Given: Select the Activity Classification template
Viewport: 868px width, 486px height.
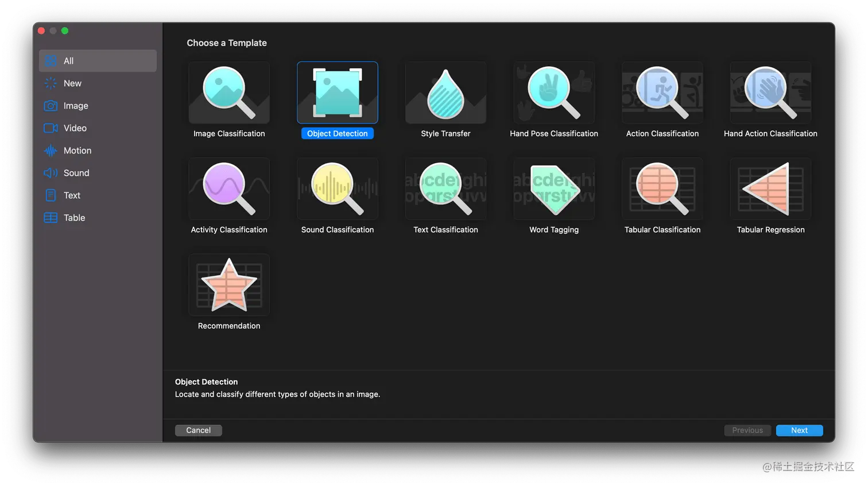Looking at the screenshot, I should (229, 188).
